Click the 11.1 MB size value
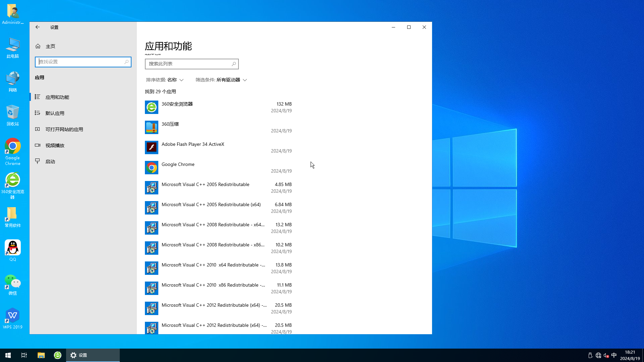Screen dimensions: 644x362 [284, 285]
